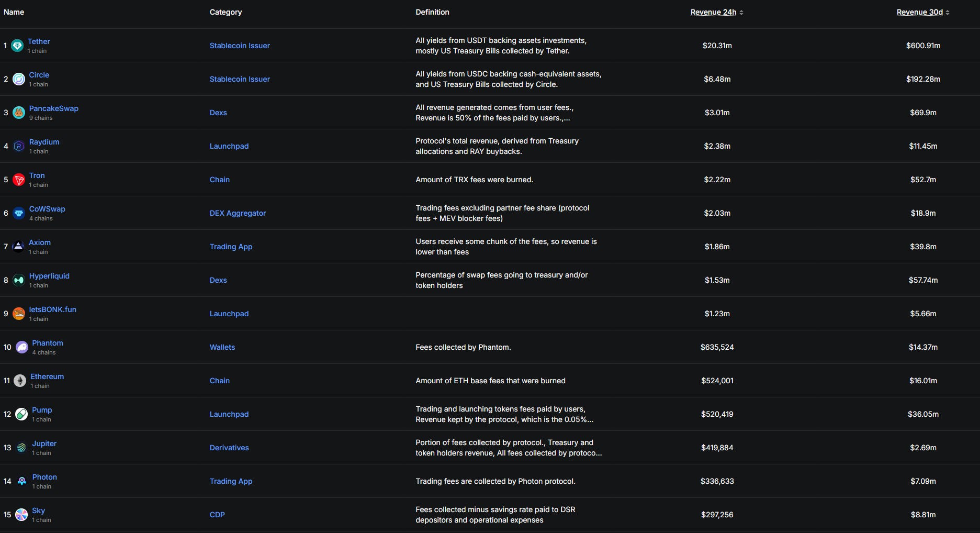Click the Photon logo icon
The image size is (980, 533).
pyautogui.click(x=22, y=481)
